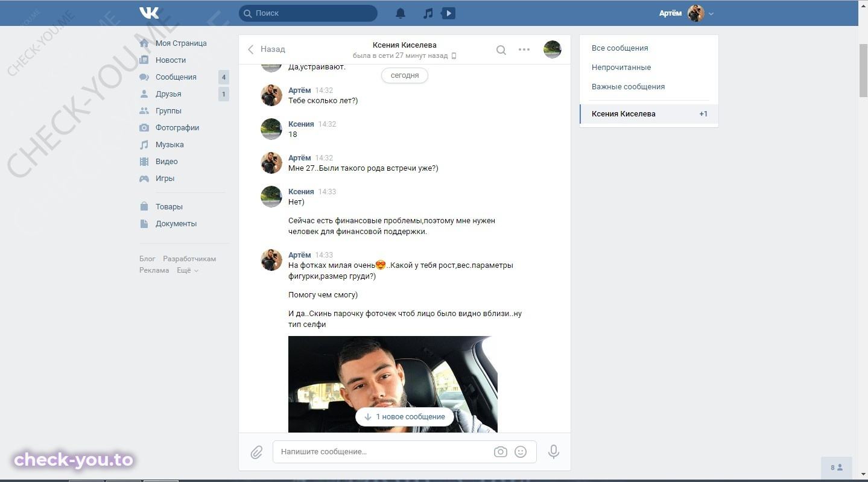868x482 pixels.
Task: Open Группы in sidebar
Action: (x=168, y=111)
